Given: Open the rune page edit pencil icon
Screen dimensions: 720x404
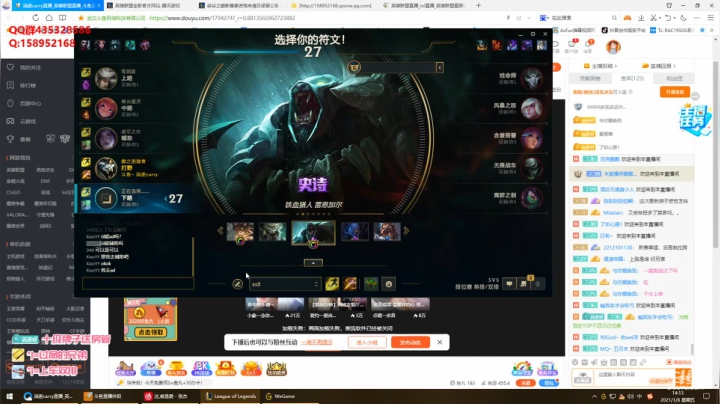Looking at the screenshot, I should tap(237, 284).
